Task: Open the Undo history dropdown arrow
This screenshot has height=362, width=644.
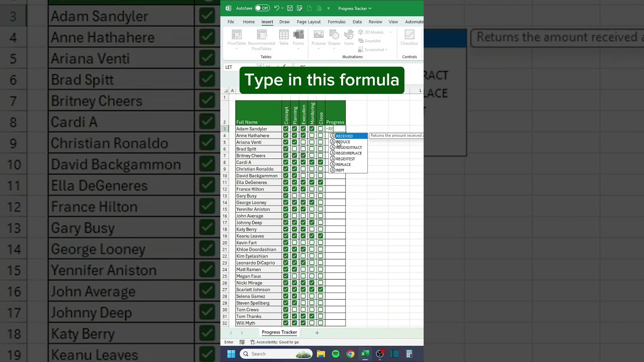Action: [283, 8]
